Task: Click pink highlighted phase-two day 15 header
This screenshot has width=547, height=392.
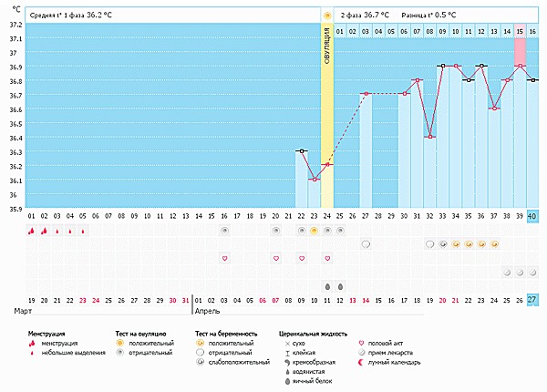Action: pyautogui.click(x=520, y=32)
